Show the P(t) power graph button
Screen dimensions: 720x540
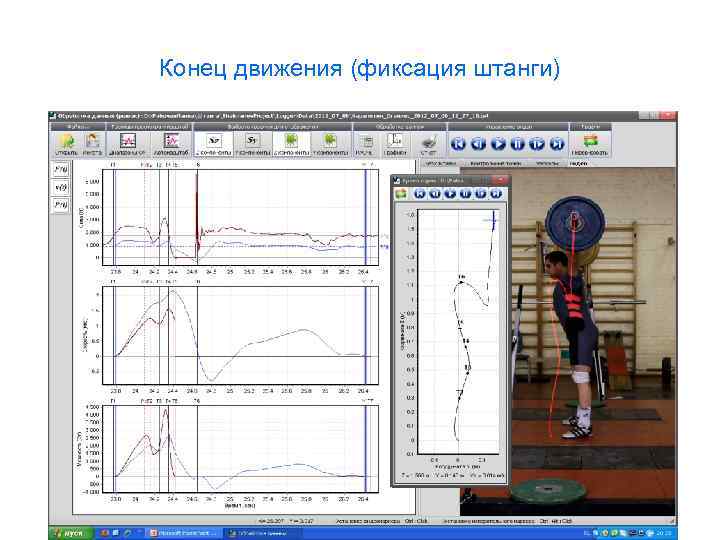pyautogui.click(x=61, y=204)
